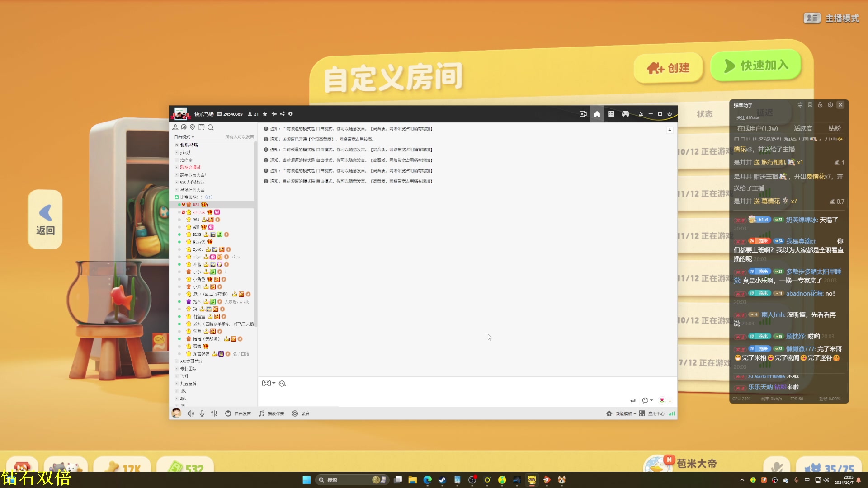Screen dimensions: 868x488
Task: Open 应用中心 app center
Action: (x=652, y=413)
